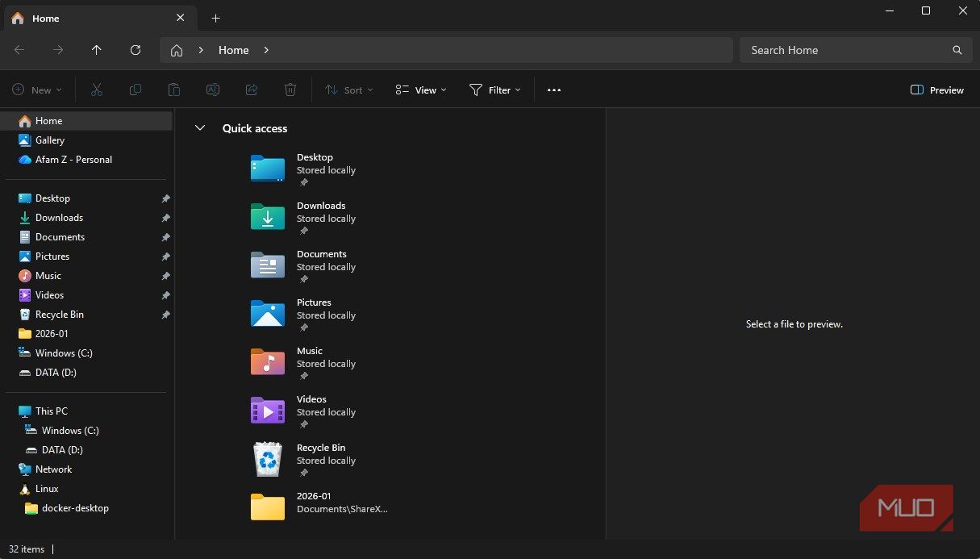The height and width of the screenshot is (559, 980).
Task: Select Home in the navigation pane
Action: (x=86, y=121)
